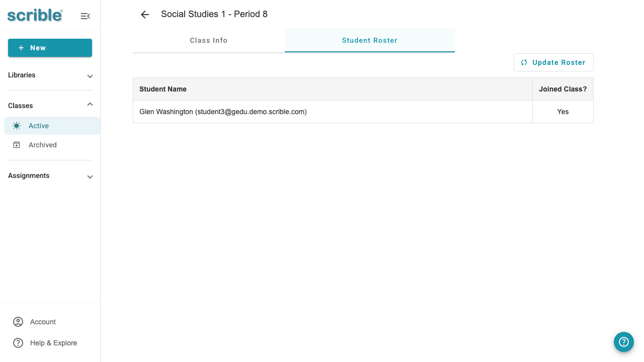Click the Update Roster button
This screenshot has height=362, width=644.
(553, 62)
